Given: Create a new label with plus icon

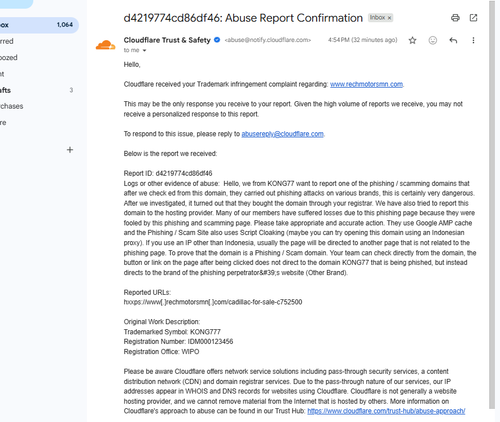Looking at the screenshot, I should [x=70, y=150].
